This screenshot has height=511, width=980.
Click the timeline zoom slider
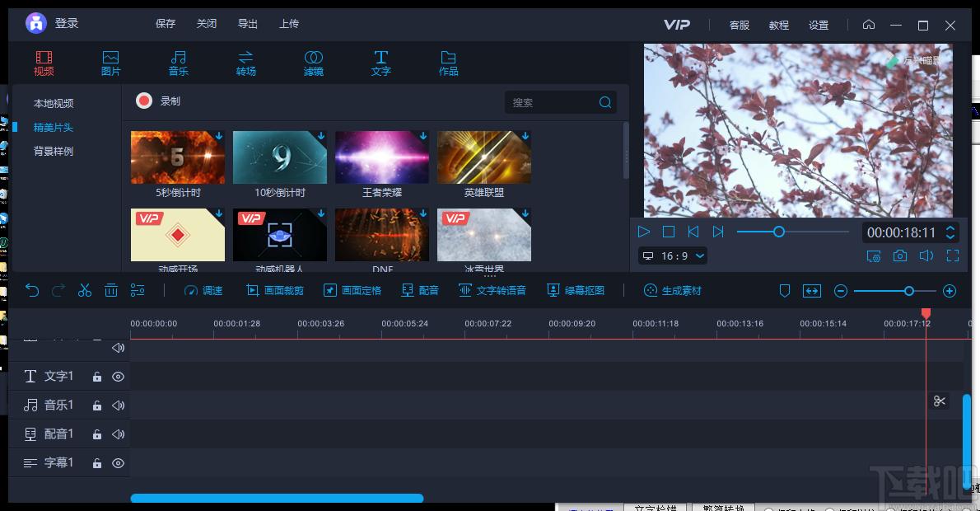click(x=894, y=291)
